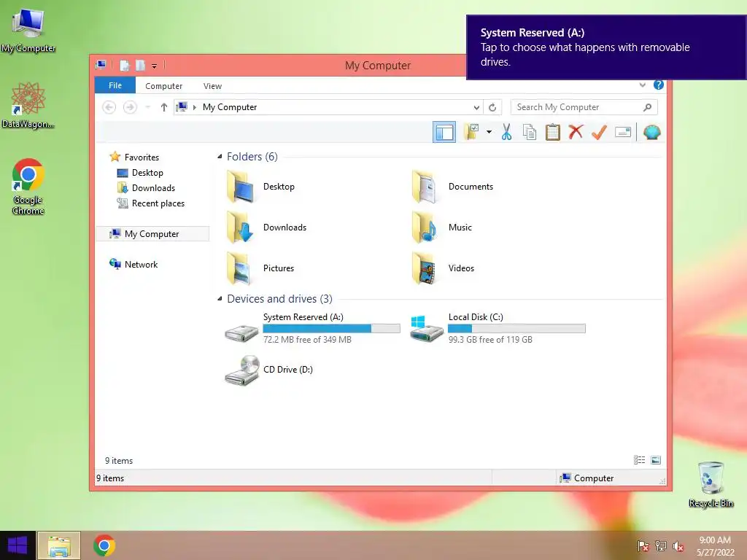
Task: Select the System Reserved (A:) drive
Action: tap(312, 328)
